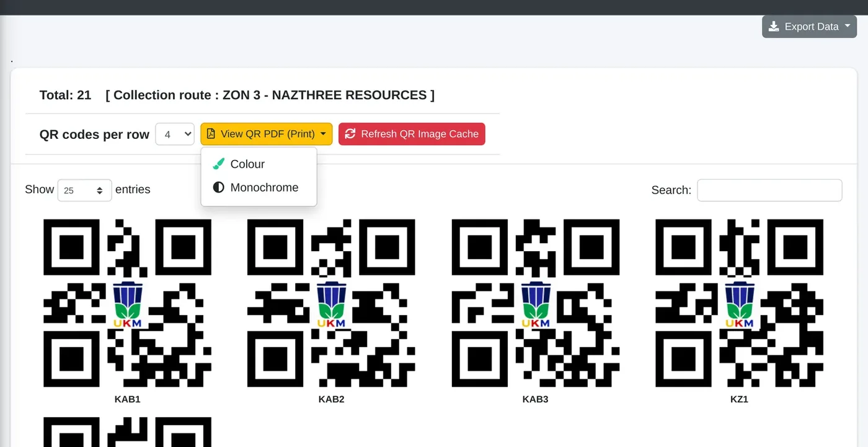Select the KZ1 QR code image
This screenshot has width=868, height=447.
(x=740, y=303)
